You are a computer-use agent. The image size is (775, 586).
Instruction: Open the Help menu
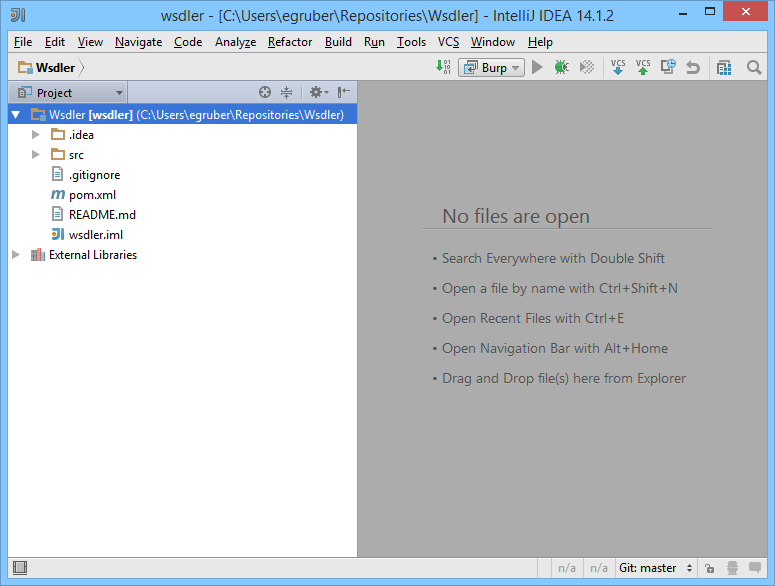(540, 42)
